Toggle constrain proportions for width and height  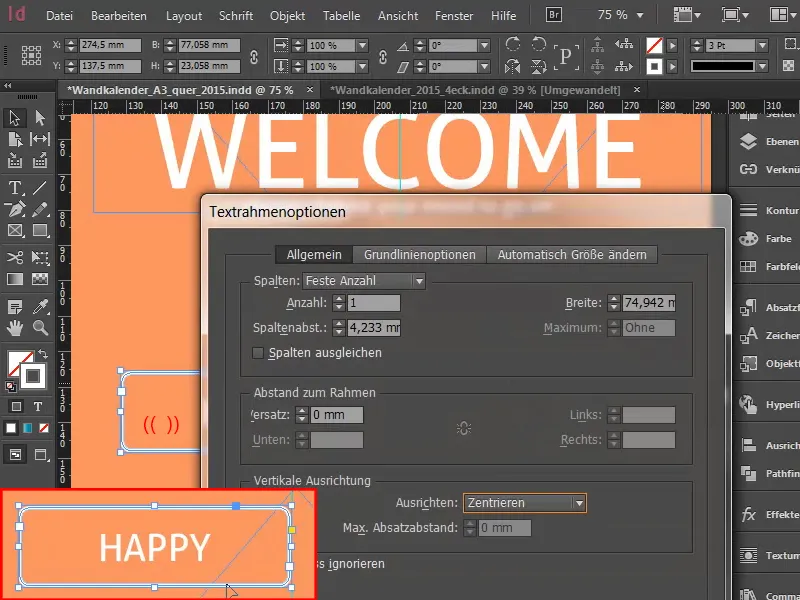(x=254, y=56)
